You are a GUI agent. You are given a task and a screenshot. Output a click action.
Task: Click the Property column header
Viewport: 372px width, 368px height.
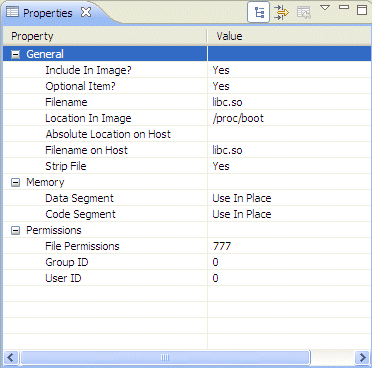click(105, 36)
